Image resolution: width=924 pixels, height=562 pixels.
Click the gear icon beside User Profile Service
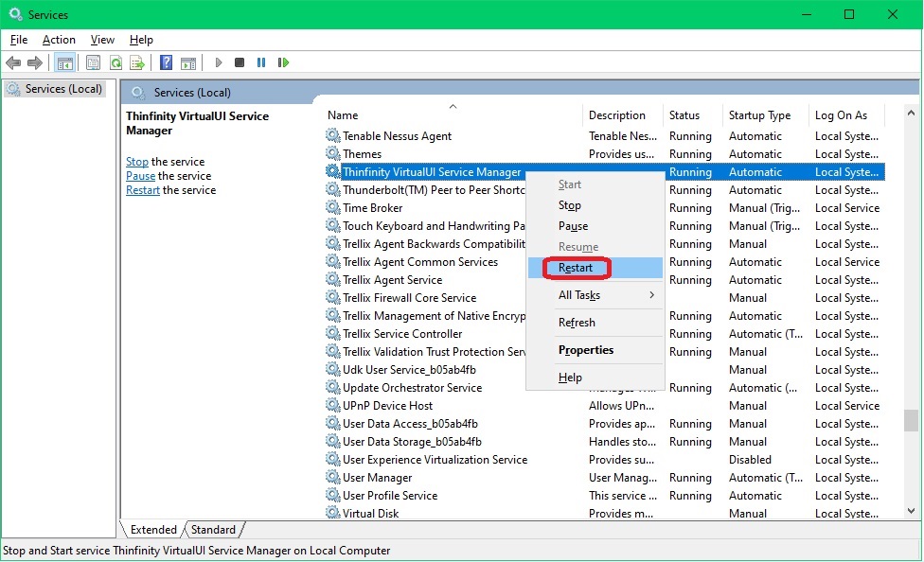click(x=333, y=495)
